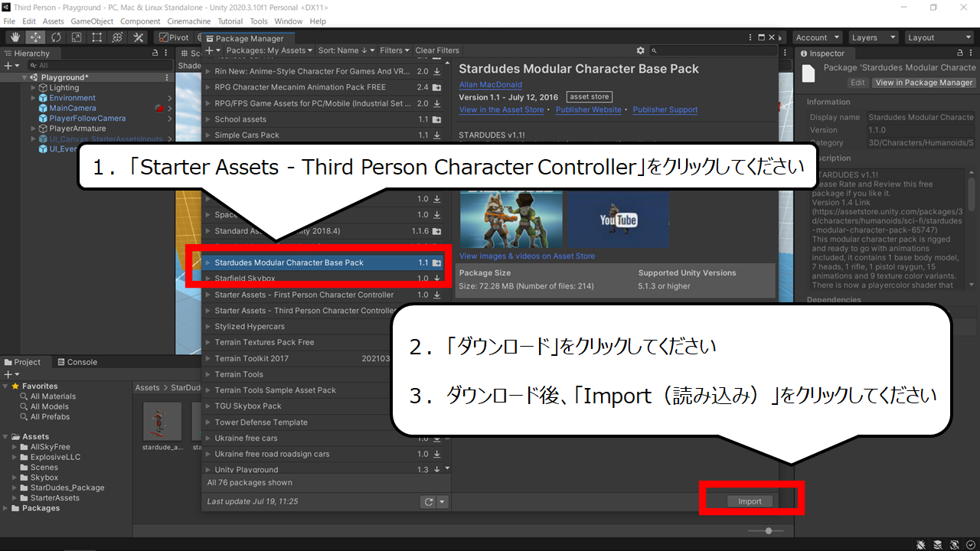Viewport: 980px width, 551px height.
Task: Expand the PlayerArmature object in Hierarchy
Action: (34, 129)
